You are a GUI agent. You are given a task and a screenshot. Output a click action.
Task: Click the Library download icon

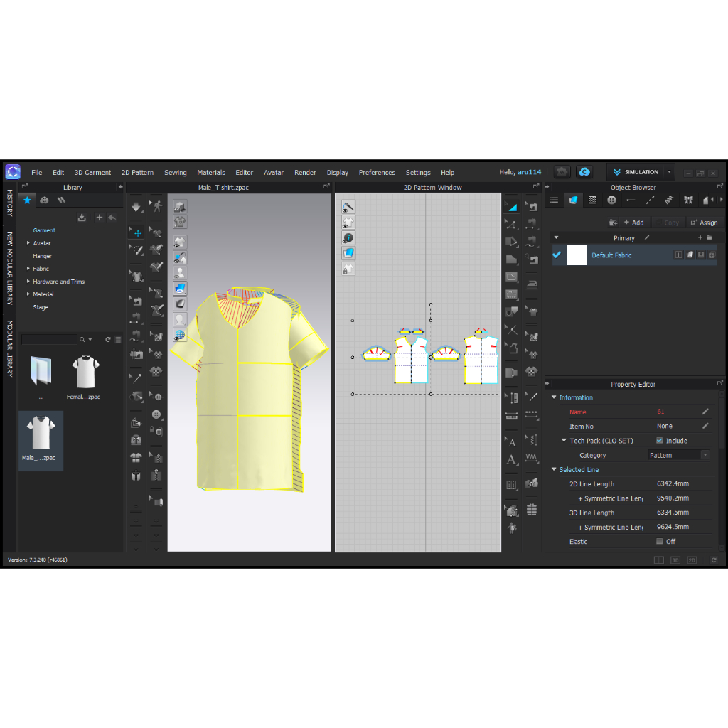click(x=82, y=218)
